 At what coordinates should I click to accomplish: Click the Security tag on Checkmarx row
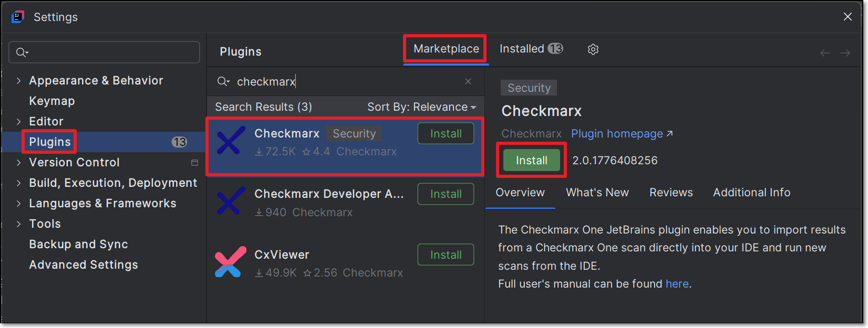click(x=354, y=134)
